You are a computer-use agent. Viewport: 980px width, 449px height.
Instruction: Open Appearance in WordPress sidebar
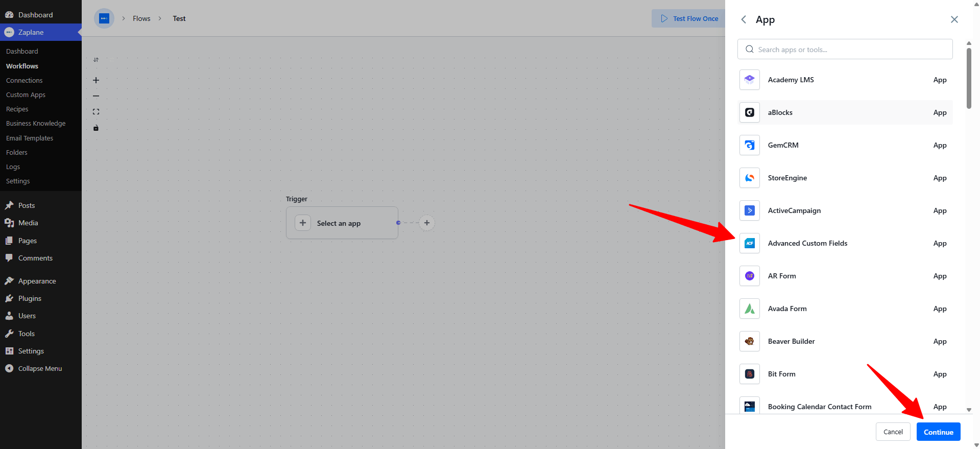coord(41,281)
